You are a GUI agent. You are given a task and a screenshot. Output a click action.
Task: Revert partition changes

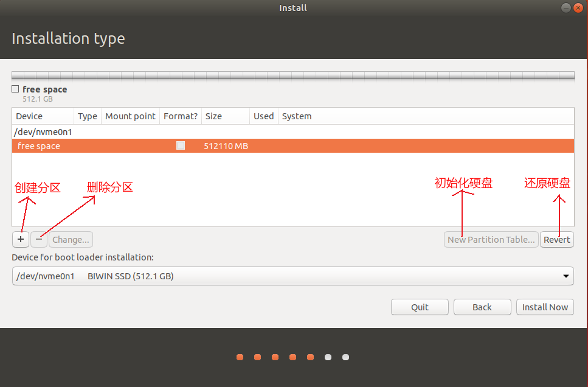(x=557, y=240)
